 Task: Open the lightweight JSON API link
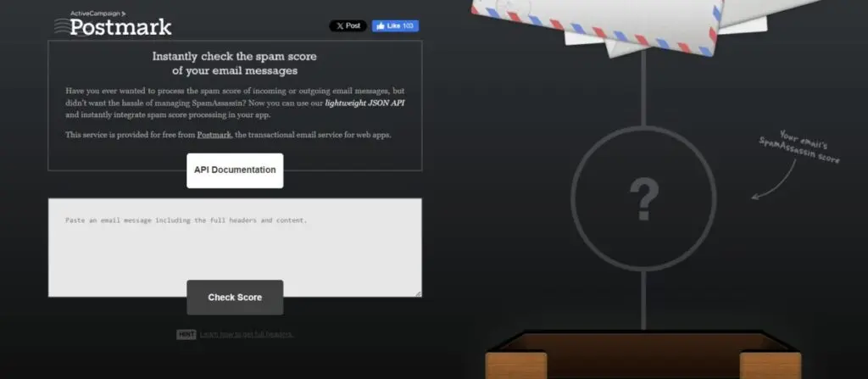(364, 103)
